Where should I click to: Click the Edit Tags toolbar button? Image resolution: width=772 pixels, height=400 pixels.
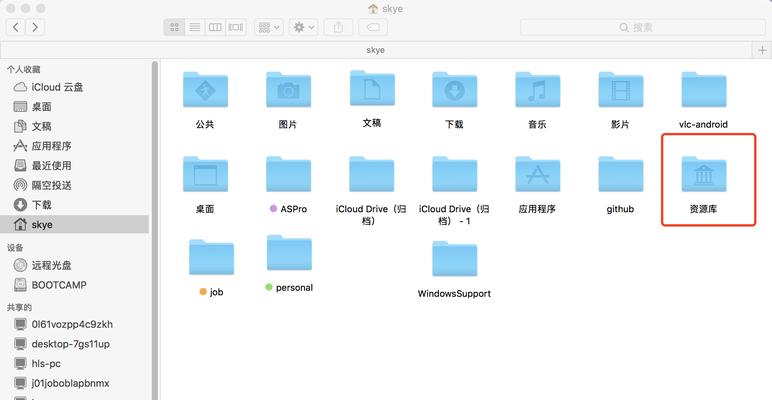tap(373, 27)
